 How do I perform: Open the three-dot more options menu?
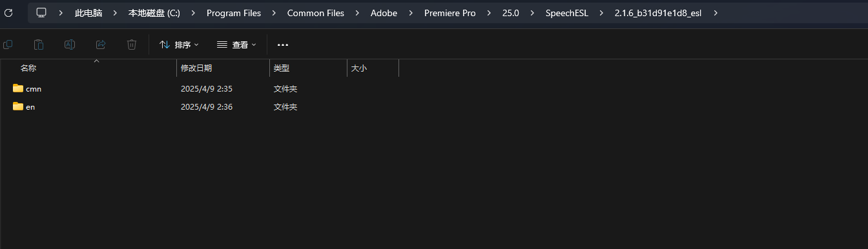coord(283,45)
